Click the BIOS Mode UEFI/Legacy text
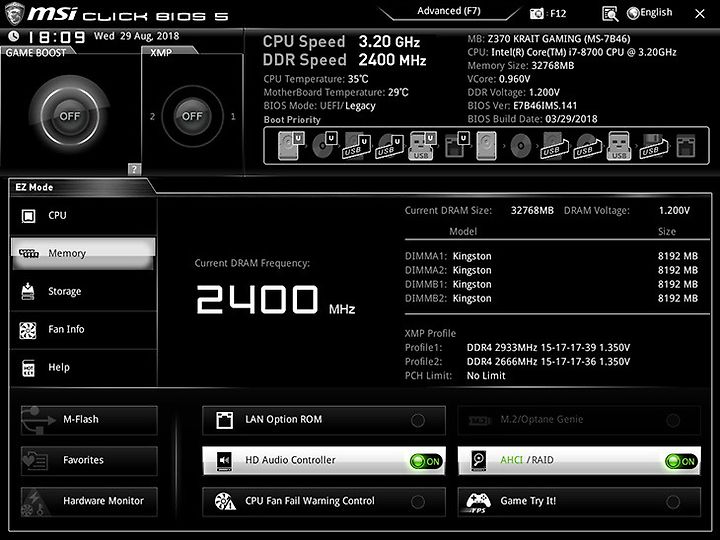The height and width of the screenshot is (540, 720). (320, 106)
